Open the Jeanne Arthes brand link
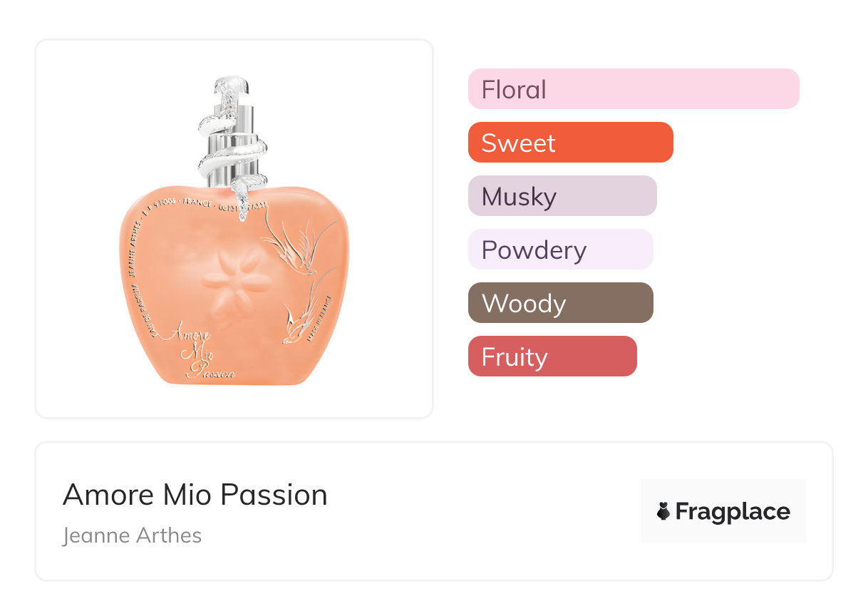 click(x=132, y=535)
